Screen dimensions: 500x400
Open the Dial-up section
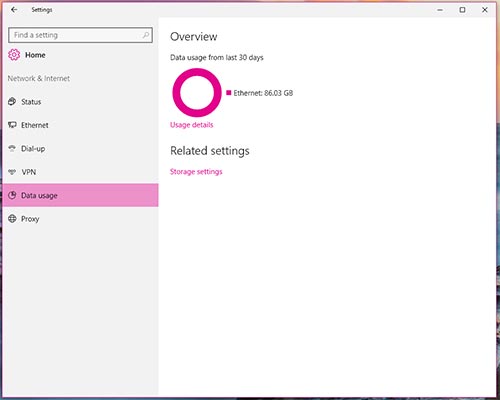coord(80,148)
